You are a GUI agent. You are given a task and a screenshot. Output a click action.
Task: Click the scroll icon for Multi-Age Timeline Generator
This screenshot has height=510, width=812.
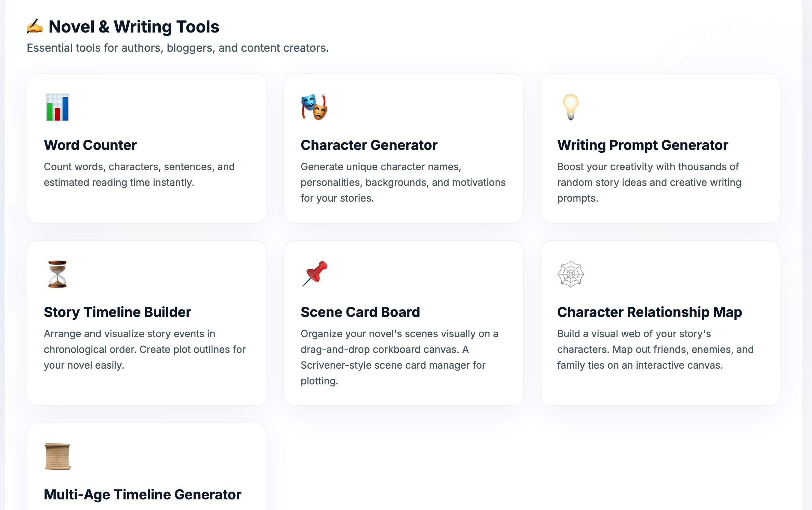pos(57,457)
